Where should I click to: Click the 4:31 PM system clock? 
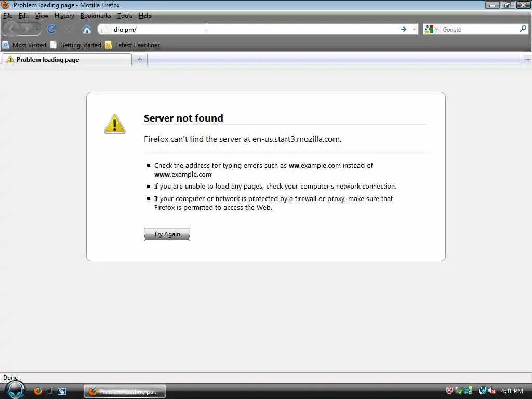coord(512,391)
